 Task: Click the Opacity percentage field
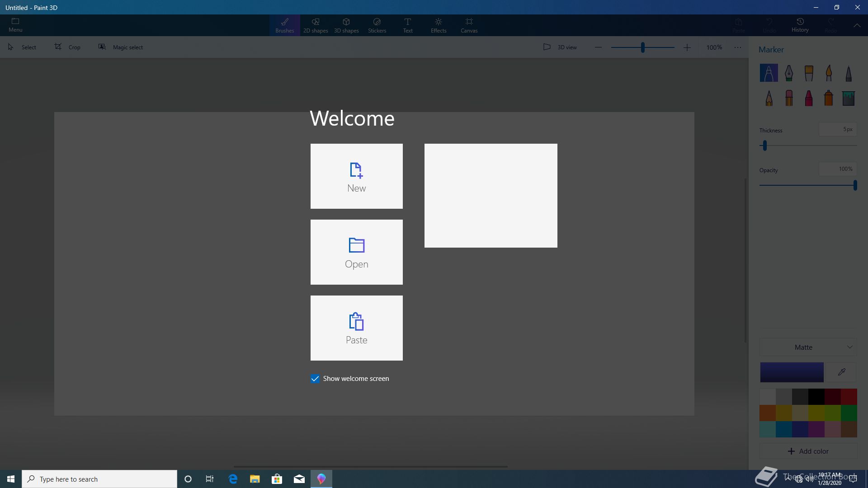pyautogui.click(x=838, y=169)
